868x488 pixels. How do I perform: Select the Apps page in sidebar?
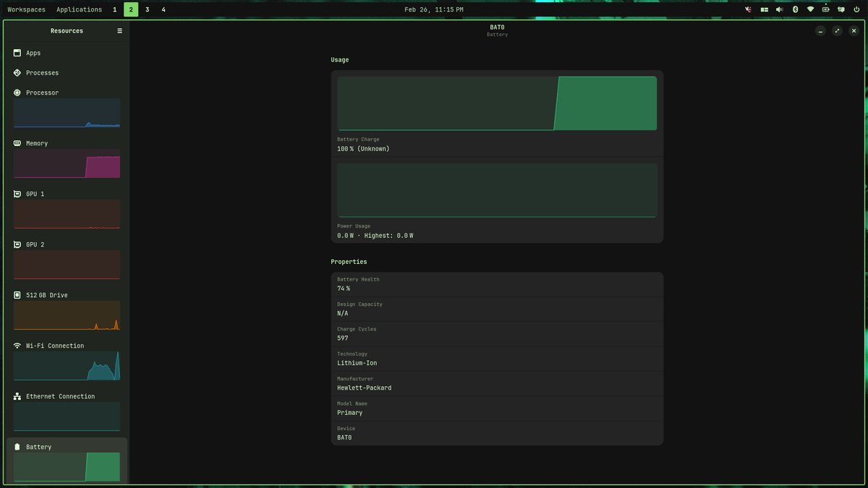coord(67,53)
